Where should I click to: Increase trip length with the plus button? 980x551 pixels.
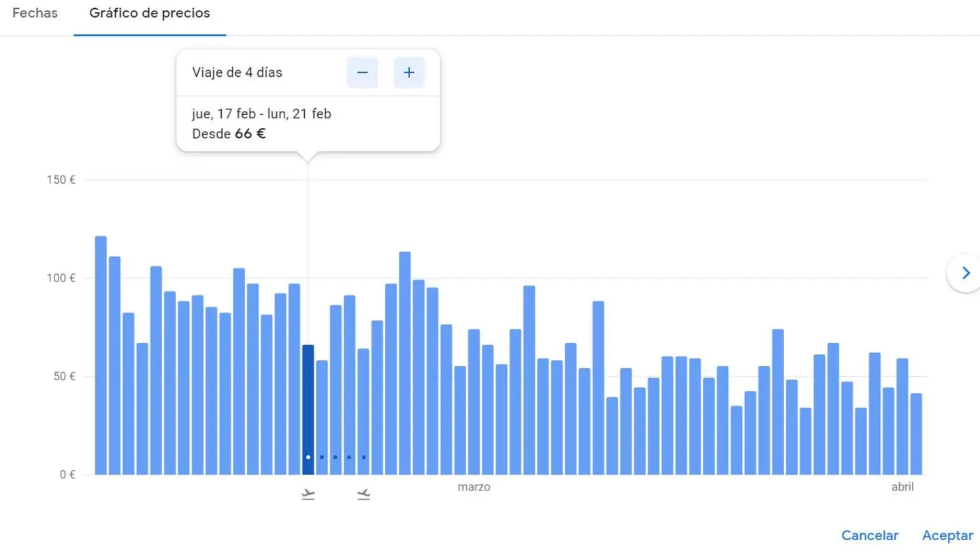point(409,73)
